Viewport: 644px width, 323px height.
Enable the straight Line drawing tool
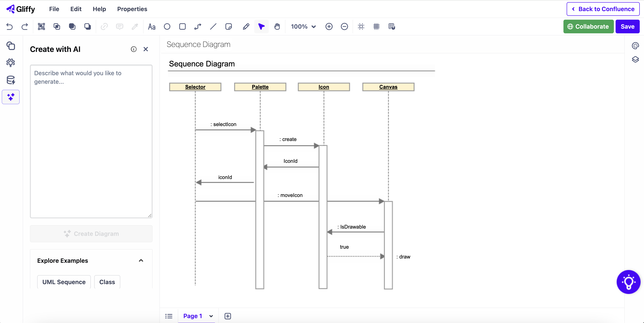click(x=213, y=26)
